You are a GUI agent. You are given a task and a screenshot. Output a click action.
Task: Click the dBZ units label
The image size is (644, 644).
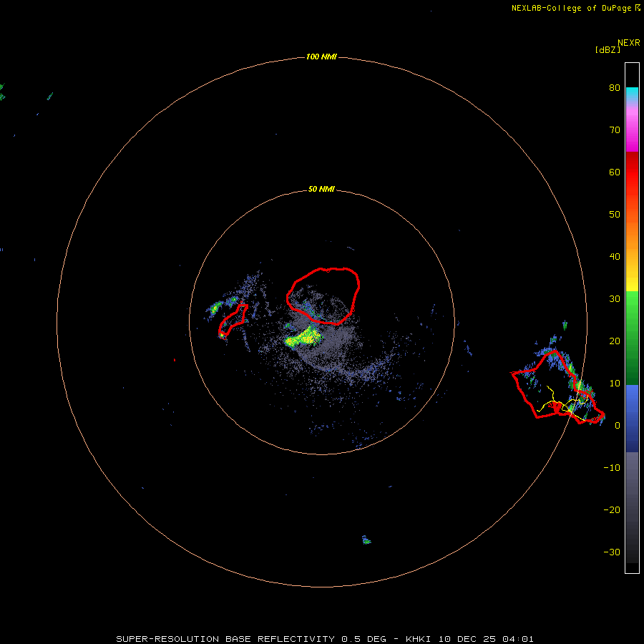(608, 50)
